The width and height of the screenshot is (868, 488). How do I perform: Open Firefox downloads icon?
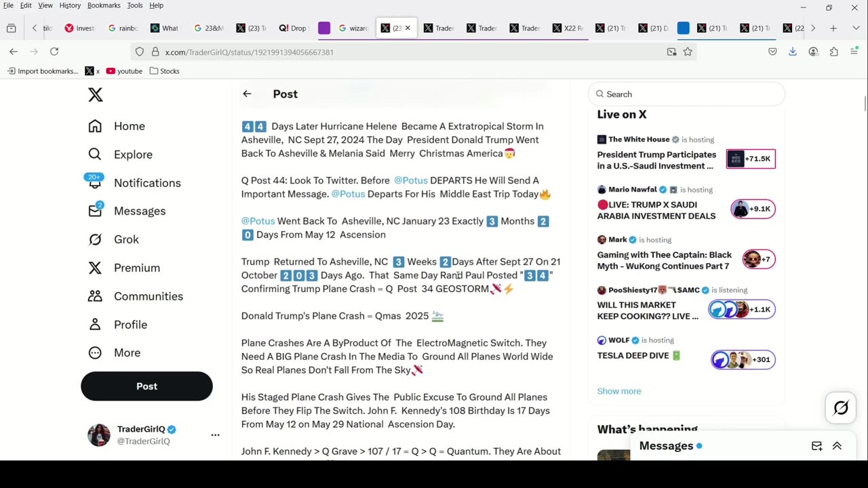(x=793, y=52)
